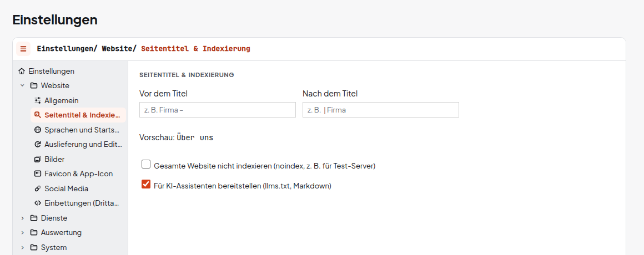Select Seitentitel & Indexierung in sidebar
Screen dimensions: 644x255
click(x=78, y=115)
